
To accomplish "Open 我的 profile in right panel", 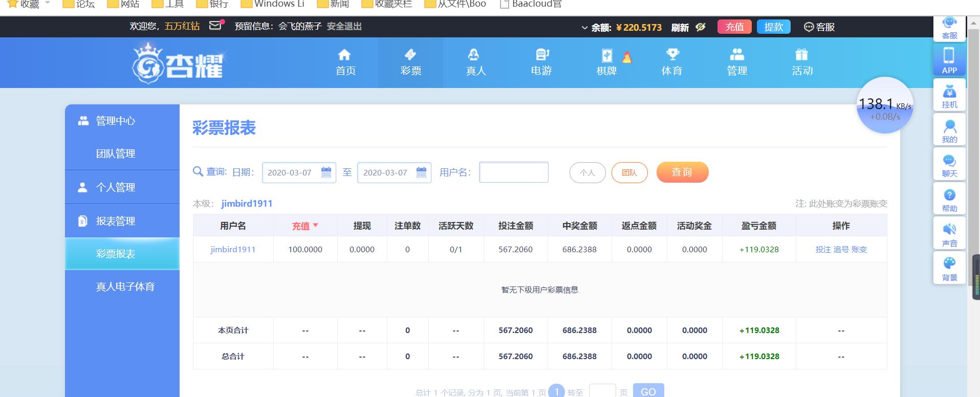I will tap(949, 130).
